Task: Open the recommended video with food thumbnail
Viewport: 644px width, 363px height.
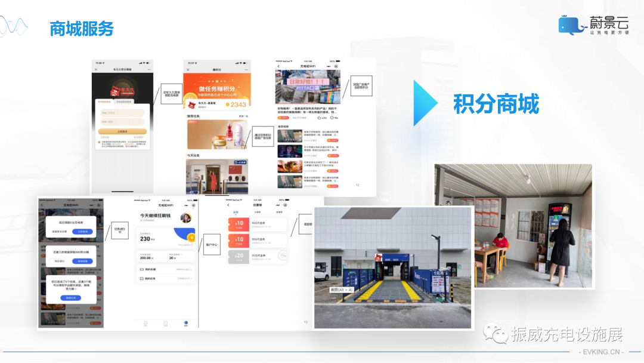Action: (x=290, y=167)
